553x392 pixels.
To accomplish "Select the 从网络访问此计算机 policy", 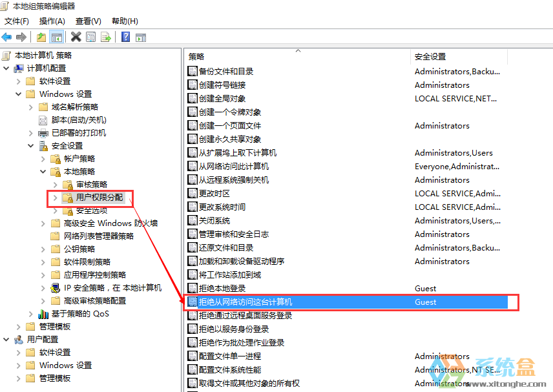I will [x=234, y=167].
